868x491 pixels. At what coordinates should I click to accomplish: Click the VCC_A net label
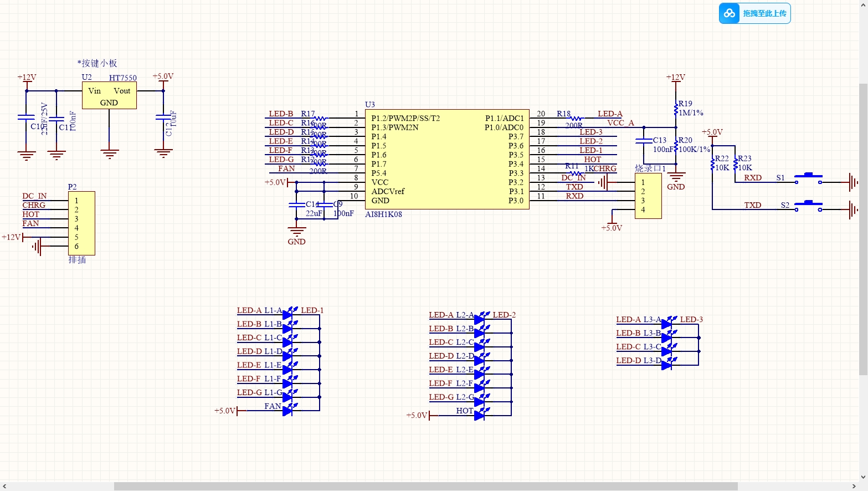point(620,123)
